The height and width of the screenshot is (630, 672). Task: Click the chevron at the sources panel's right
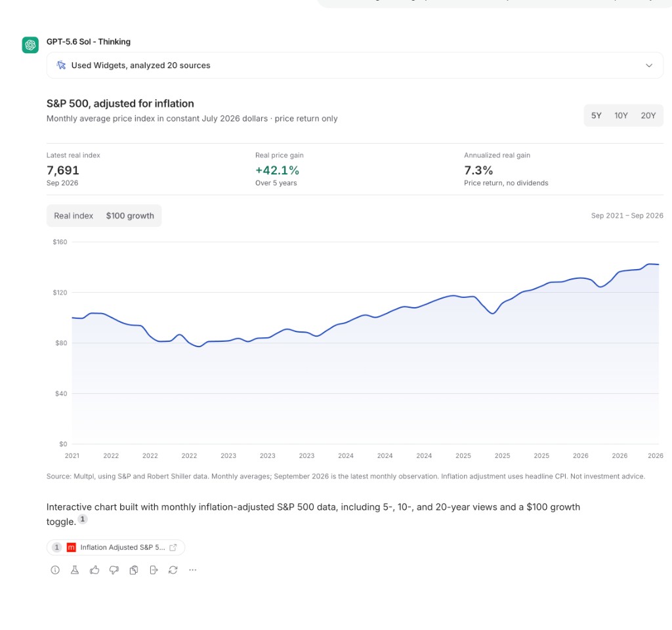click(649, 66)
